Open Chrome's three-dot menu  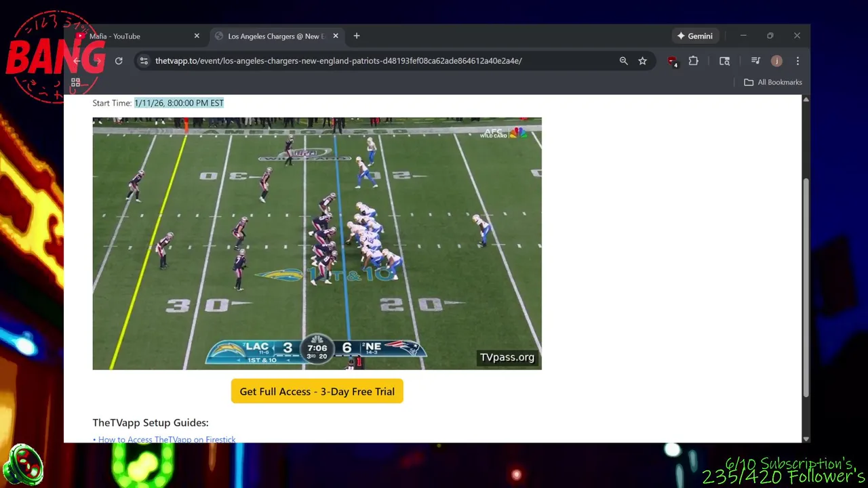point(797,61)
